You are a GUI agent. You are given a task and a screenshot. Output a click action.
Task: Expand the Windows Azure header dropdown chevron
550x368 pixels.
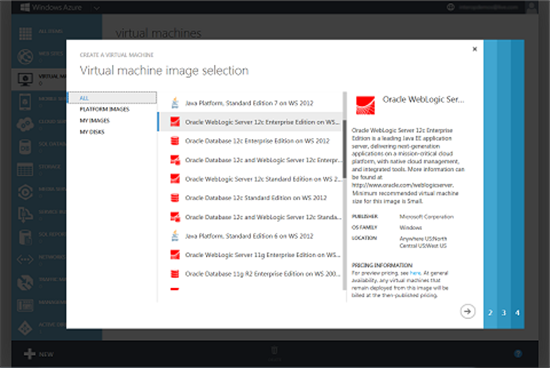[96, 8]
